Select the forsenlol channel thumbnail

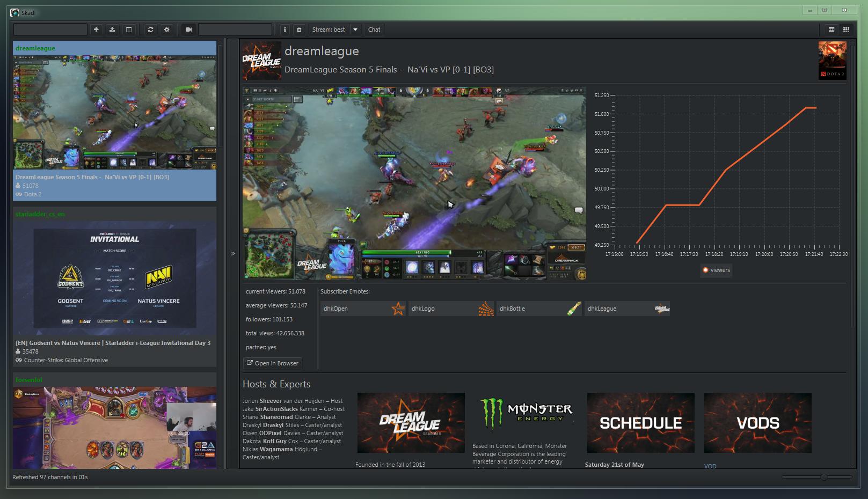coord(115,428)
